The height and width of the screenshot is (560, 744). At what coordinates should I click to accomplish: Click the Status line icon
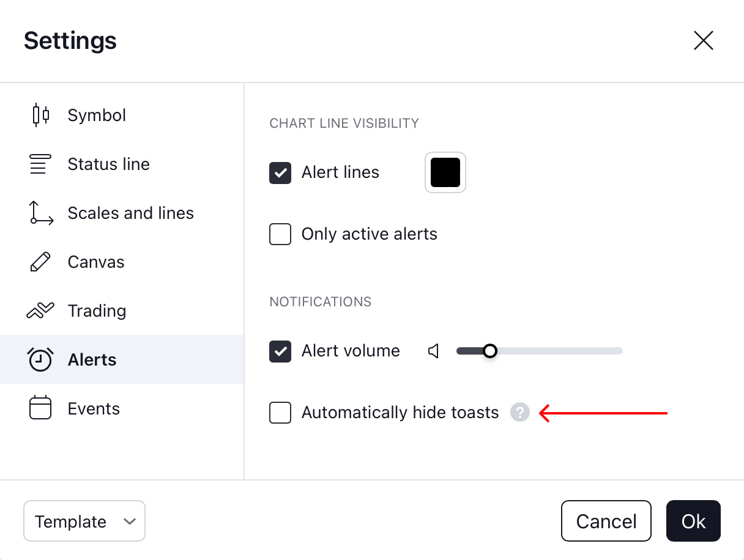click(x=39, y=164)
